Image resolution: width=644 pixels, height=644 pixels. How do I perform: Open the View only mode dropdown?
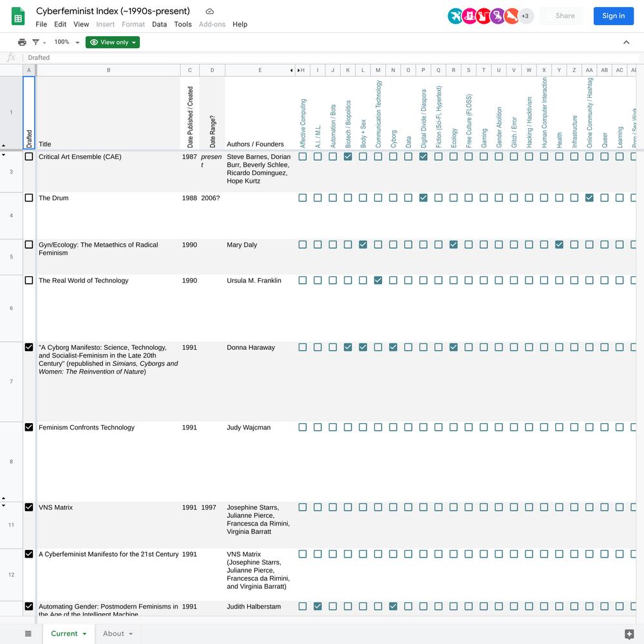tap(113, 43)
